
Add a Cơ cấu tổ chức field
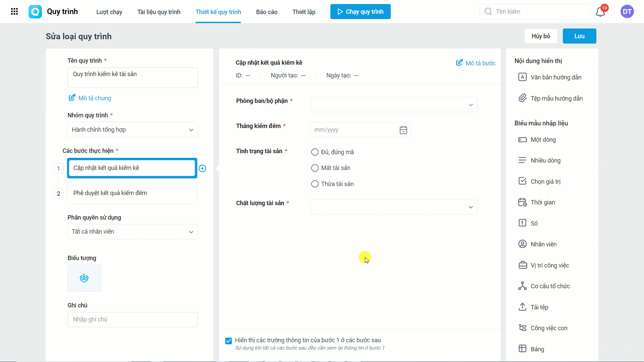click(x=544, y=286)
